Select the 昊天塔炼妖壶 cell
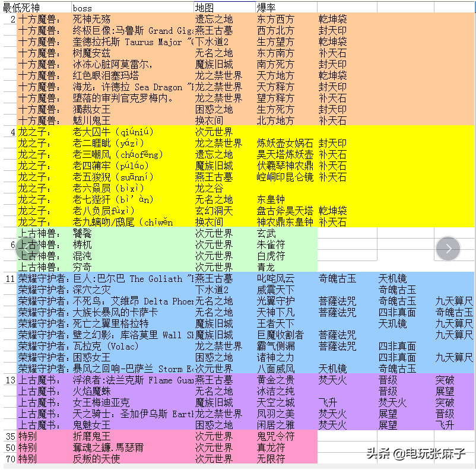Viewport: 476px width, 470px height. click(x=285, y=154)
